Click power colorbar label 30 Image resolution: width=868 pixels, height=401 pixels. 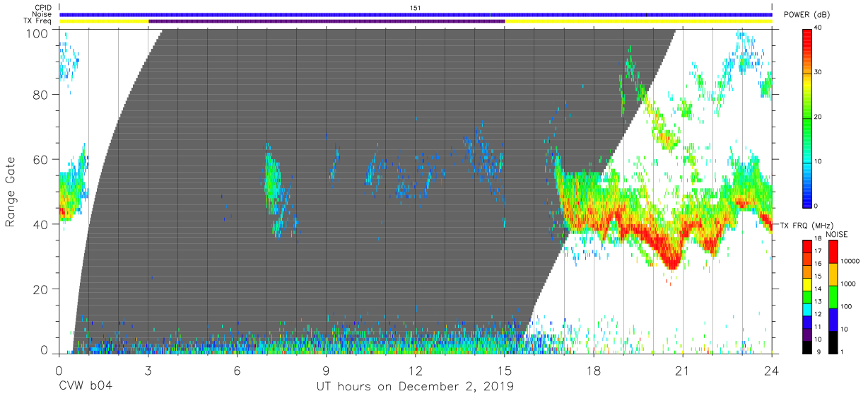pyautogui.click(x=819, y=73)
